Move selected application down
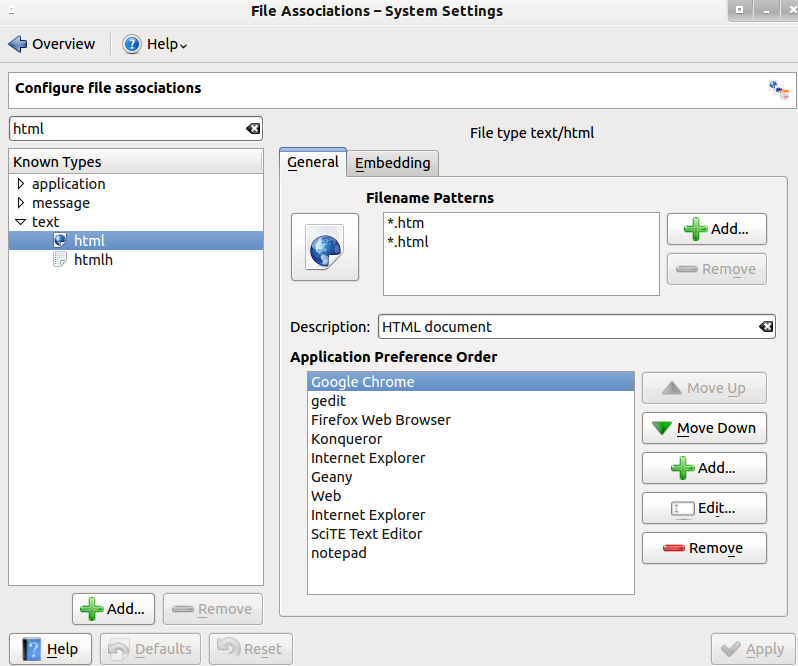Image resolution: width=798 pixels, height=666 pixels. (x=704, y=428)
